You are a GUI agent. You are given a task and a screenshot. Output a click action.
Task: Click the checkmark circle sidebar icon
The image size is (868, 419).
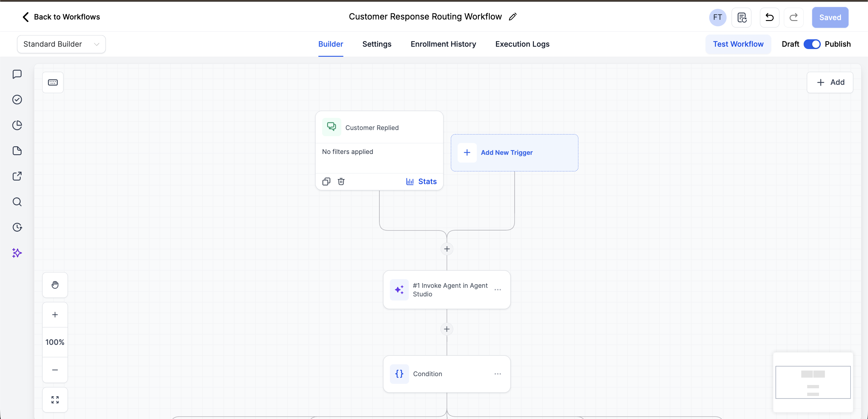[17, 100]
